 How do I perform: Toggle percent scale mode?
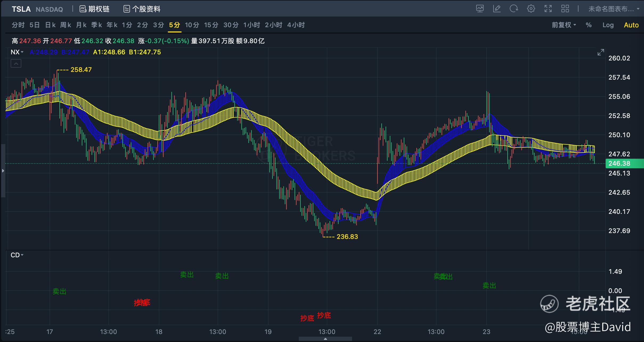coord(589,25)
